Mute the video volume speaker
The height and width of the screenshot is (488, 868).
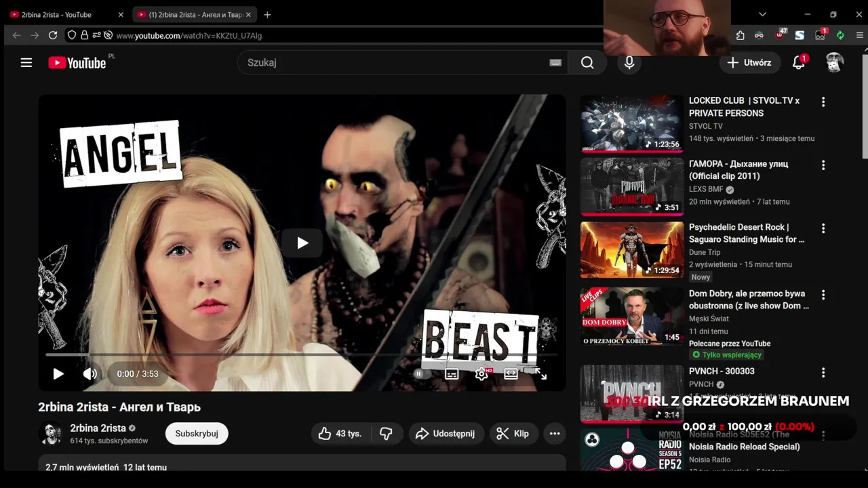click(x=90, y=373)
